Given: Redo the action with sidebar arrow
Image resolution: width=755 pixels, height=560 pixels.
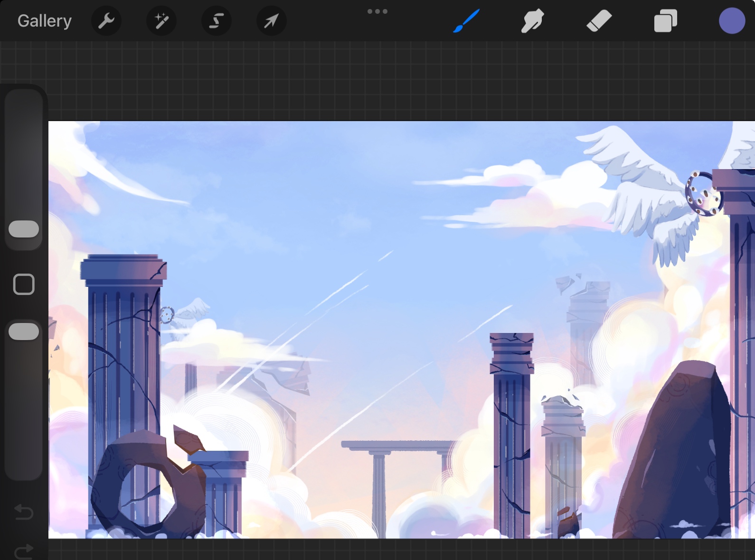Looking at the screenshot, I should [x=24, y=551].
